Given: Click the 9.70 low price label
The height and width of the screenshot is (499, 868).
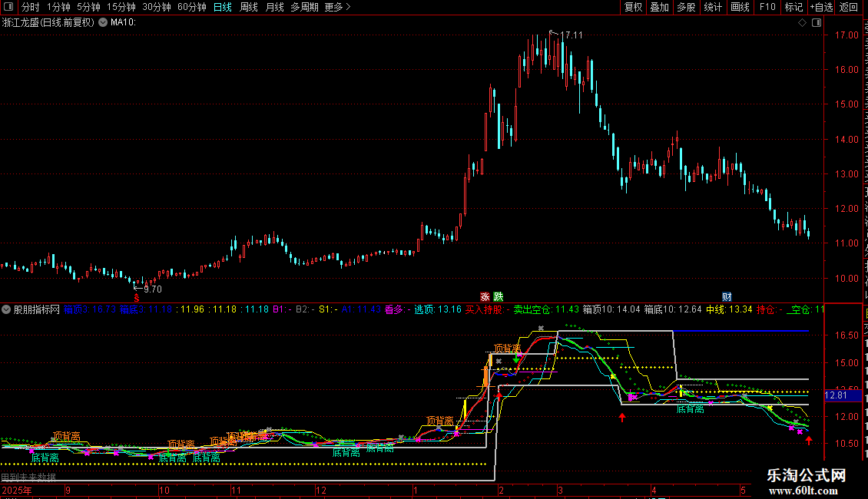Looking at the screenshot, I should tap(153, 289).
